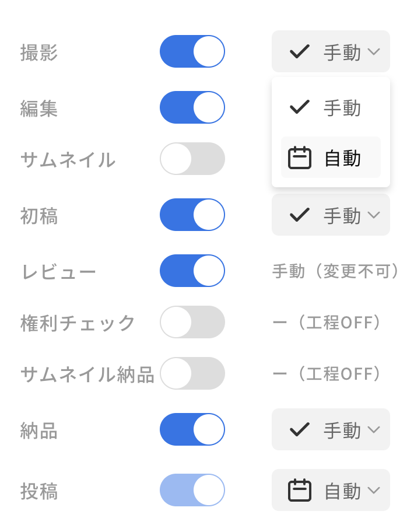Enable the 権利チェック toggle
This screenshot has width=414, height=532.
192,322
